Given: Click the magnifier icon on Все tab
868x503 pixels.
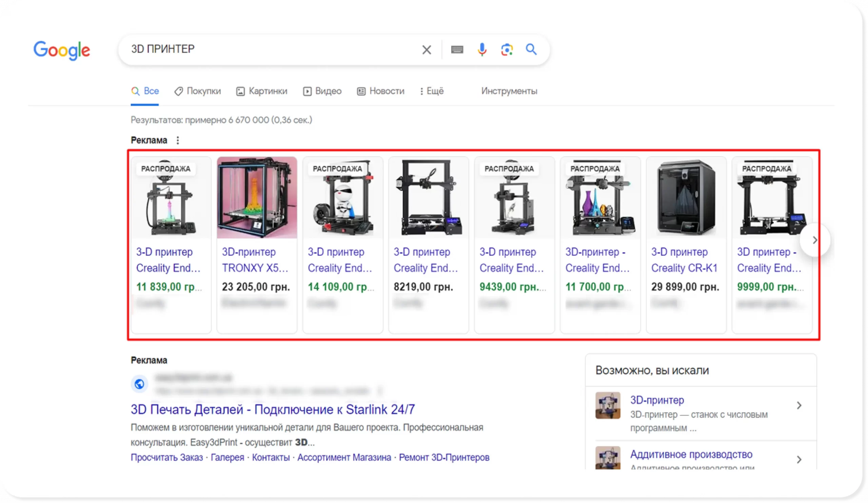Looking at the screenshot, I should [x=135, y=91].
